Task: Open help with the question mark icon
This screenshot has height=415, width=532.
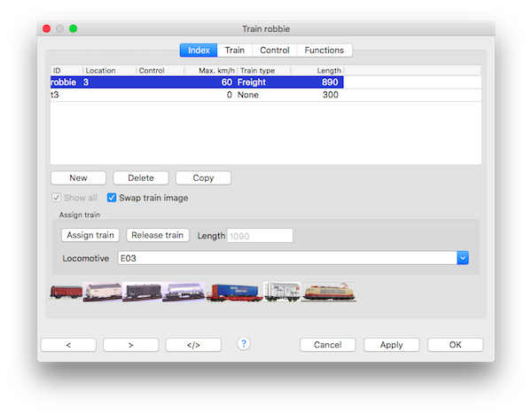Action: tap(244, 344)
